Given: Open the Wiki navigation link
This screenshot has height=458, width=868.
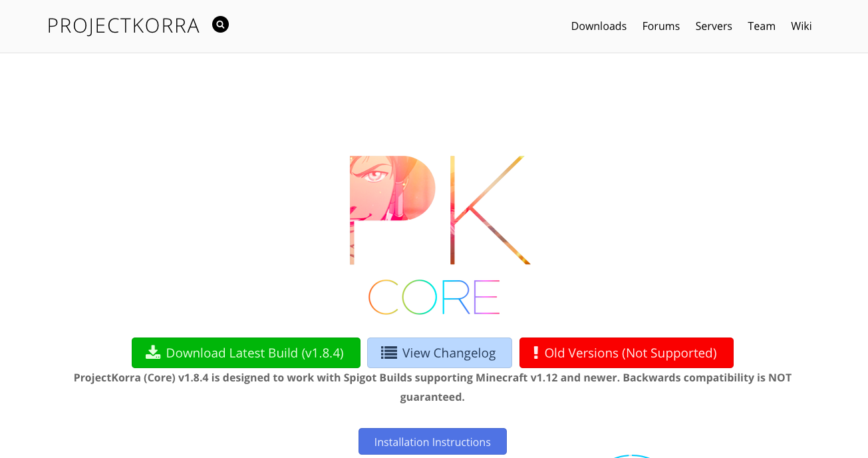Looking at the screenshot, I should click(x=801, y=26).
